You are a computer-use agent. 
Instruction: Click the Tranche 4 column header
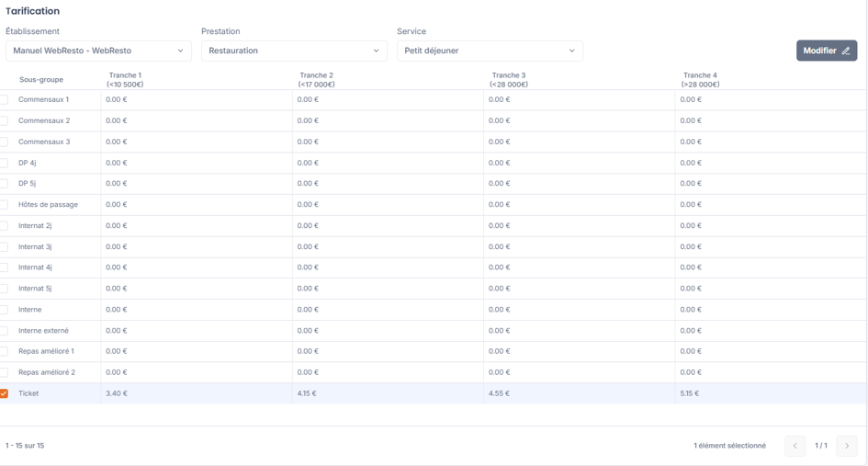(700, 80)
